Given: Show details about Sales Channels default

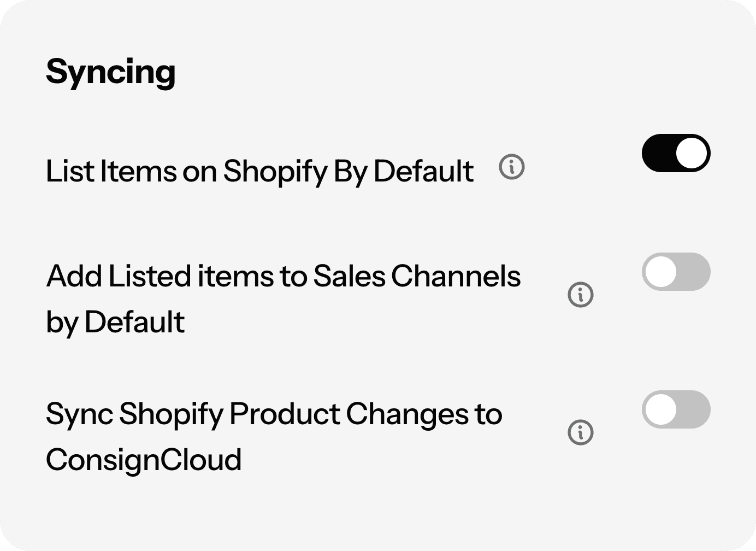Looking at the screenshot, I should 581,295.
